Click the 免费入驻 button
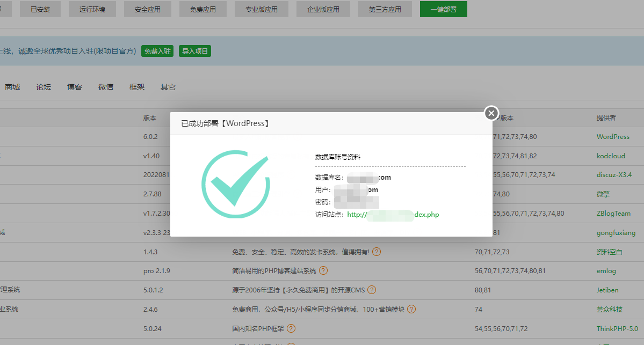 (157, 52)
